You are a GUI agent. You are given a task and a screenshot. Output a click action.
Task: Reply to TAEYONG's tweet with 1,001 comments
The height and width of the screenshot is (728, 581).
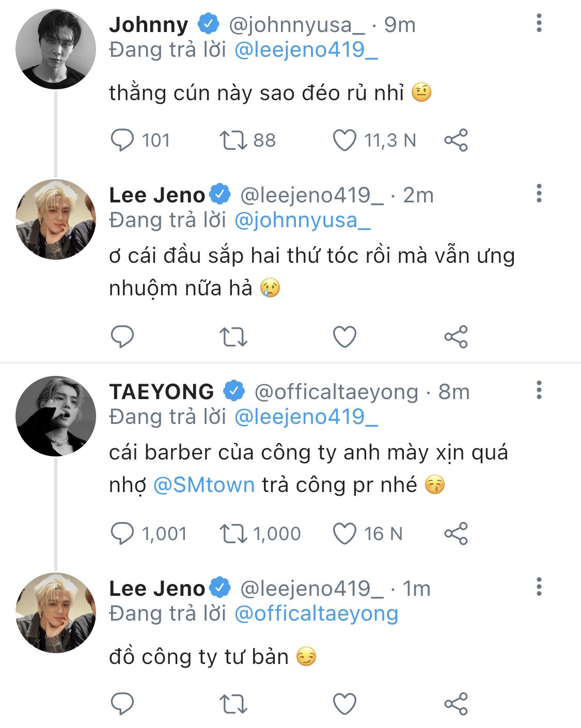coord(122,533)
